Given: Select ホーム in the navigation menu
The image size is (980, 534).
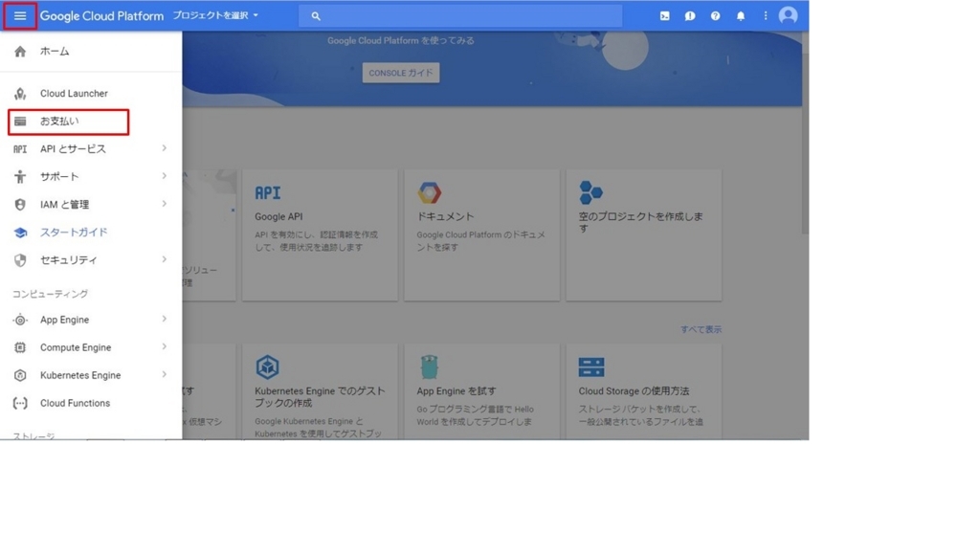Looking at the screenshot, I should (x=91, y=52).
